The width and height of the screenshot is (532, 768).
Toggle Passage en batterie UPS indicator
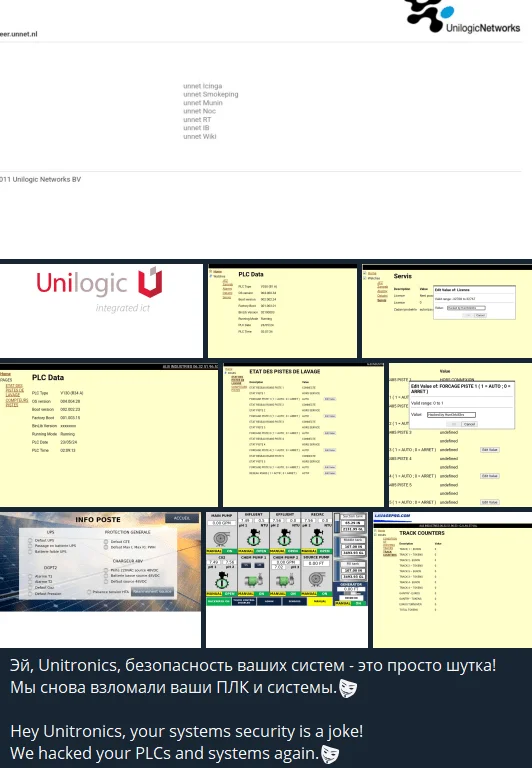(x=30, y=546)
